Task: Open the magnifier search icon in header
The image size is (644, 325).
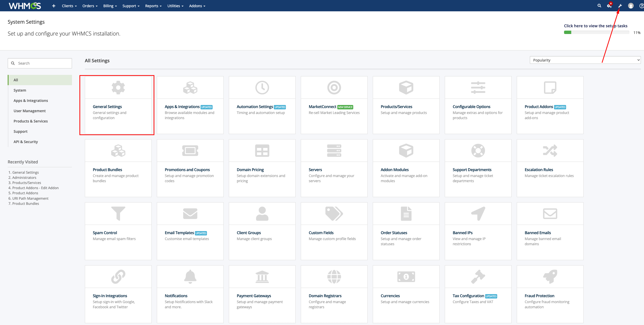Action: (599, 6)
